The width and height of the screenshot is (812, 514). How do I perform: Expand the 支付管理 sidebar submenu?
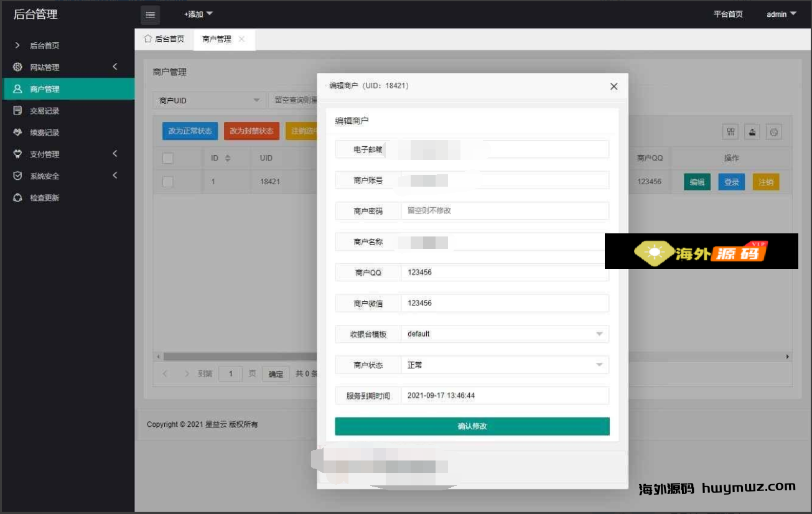[115, 154]
